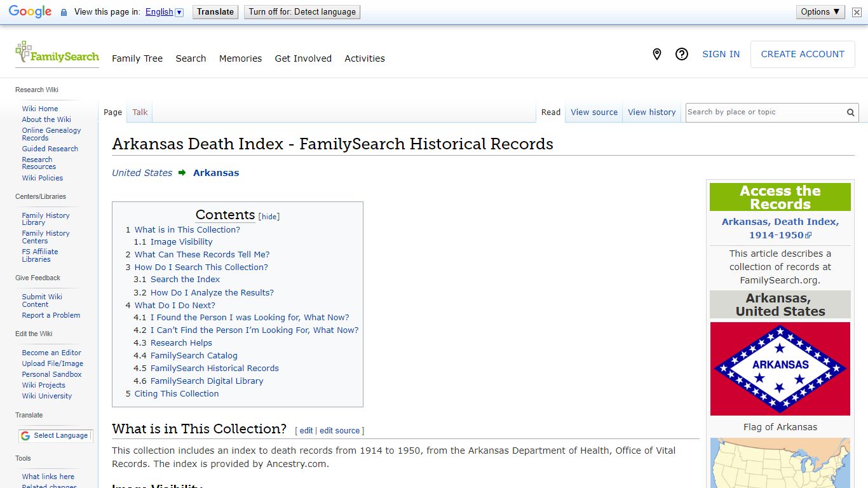Click CREATE ACCOUNT button
Screen dimensions: 868x488
click(x=803, y=55)
